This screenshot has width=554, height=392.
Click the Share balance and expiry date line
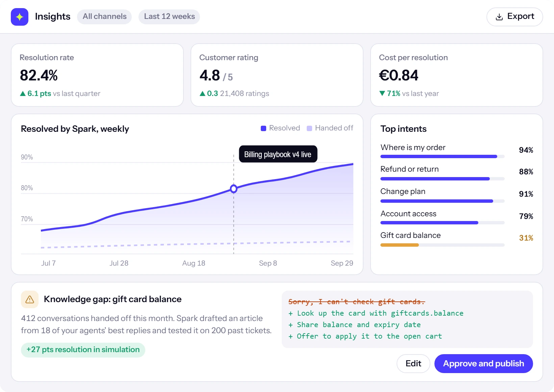point(354,325)
